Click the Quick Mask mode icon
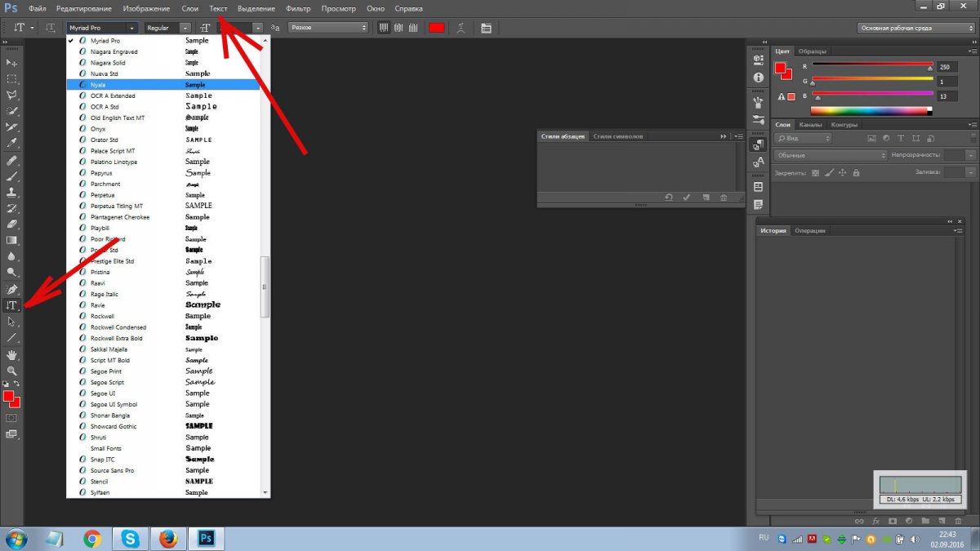Screen dimensions: 980x551 click(12, 418)
